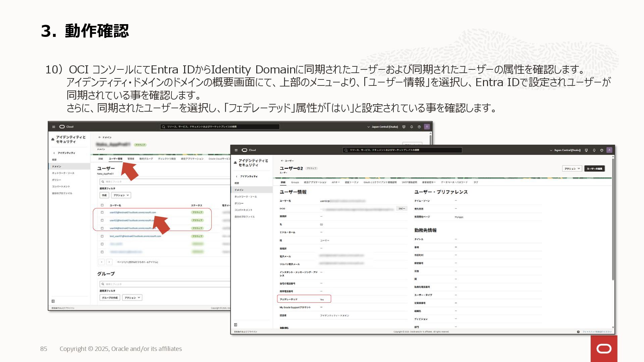Collapse アイデンティティ chevron in front sidebar
This screenshot has width=644, height=362.
236,176
